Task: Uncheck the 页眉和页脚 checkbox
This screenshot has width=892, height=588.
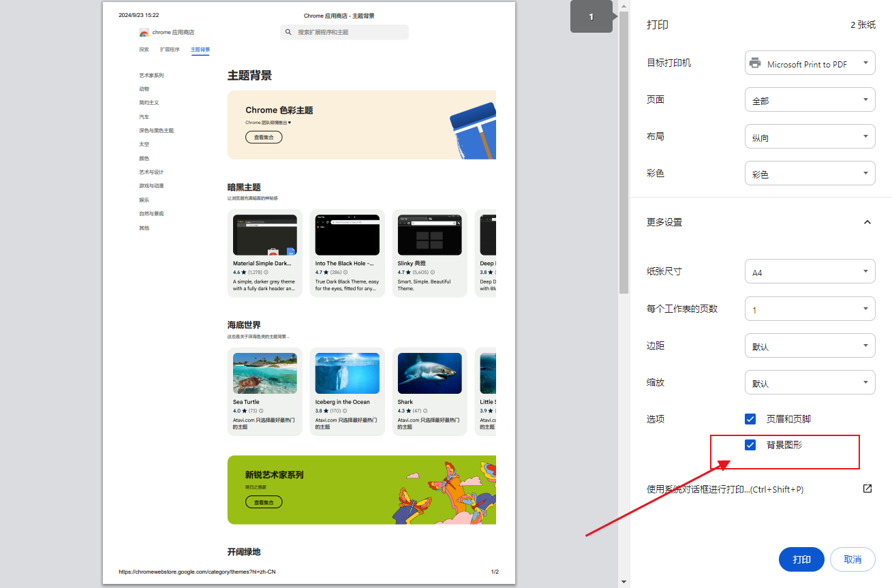Action: point(750,419)
